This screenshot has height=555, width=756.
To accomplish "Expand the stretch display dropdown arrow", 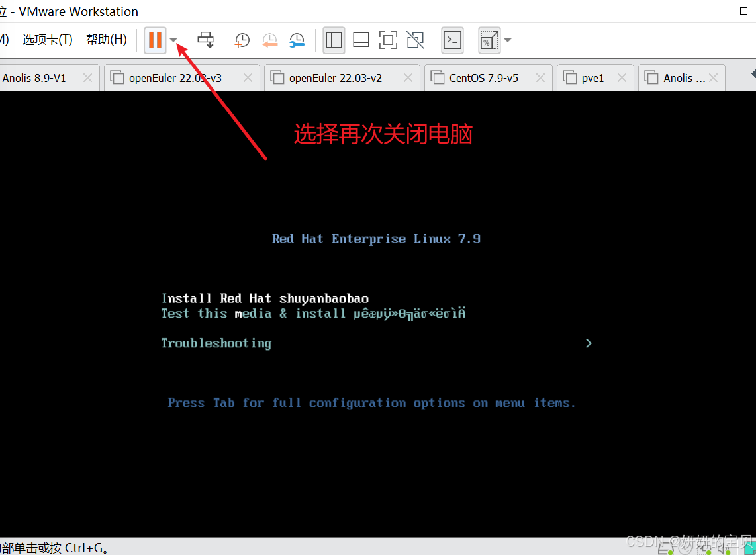I will [x=508, y=40].
